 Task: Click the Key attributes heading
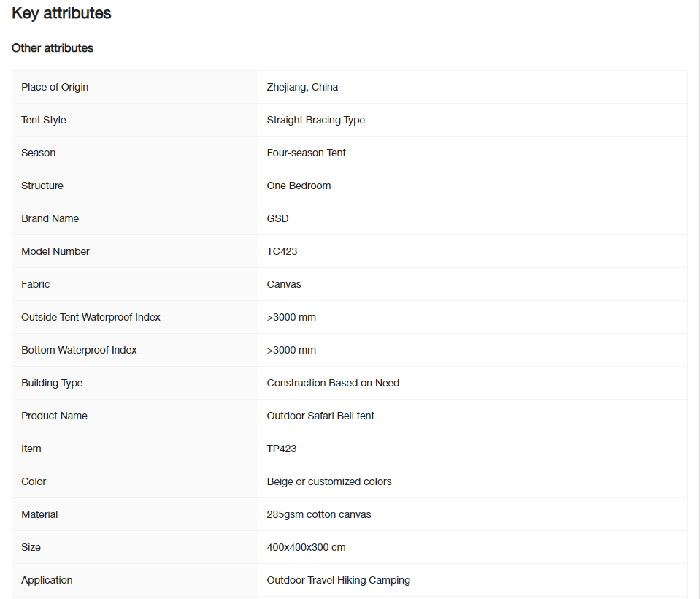[61, 13]
